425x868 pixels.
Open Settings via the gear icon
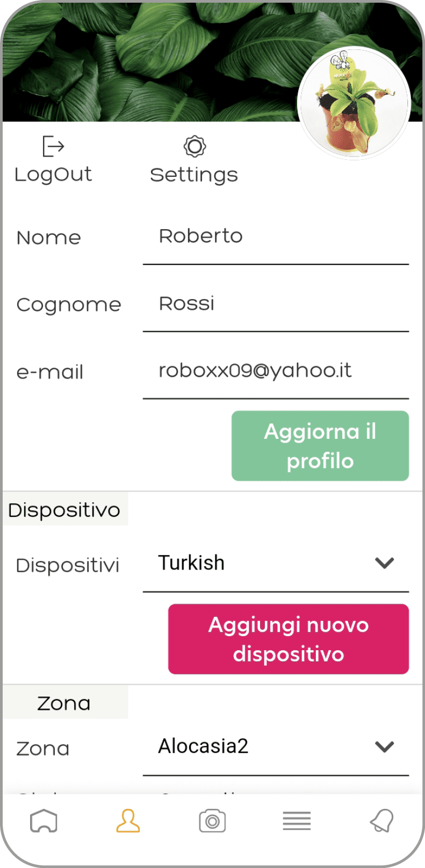pyautogui.click(x=195, y=146)
